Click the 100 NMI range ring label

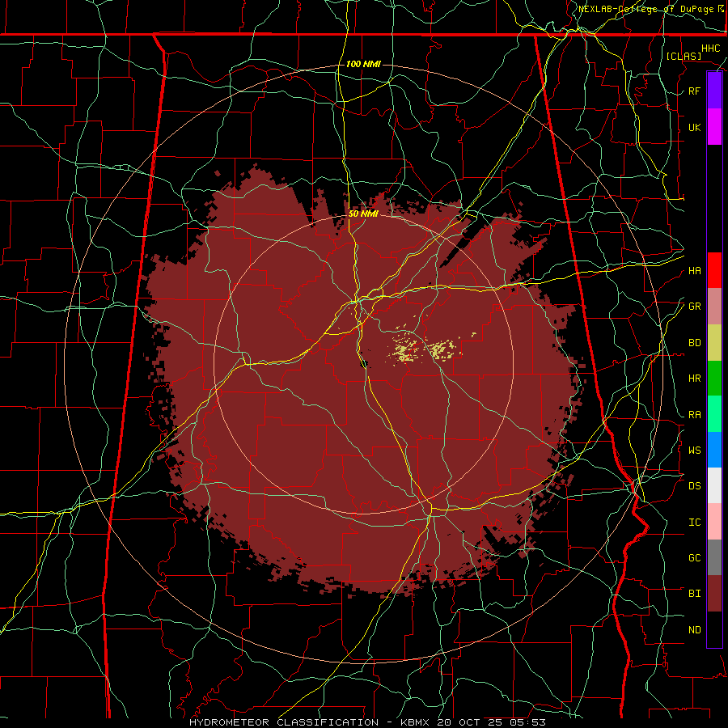coord(363,64)
